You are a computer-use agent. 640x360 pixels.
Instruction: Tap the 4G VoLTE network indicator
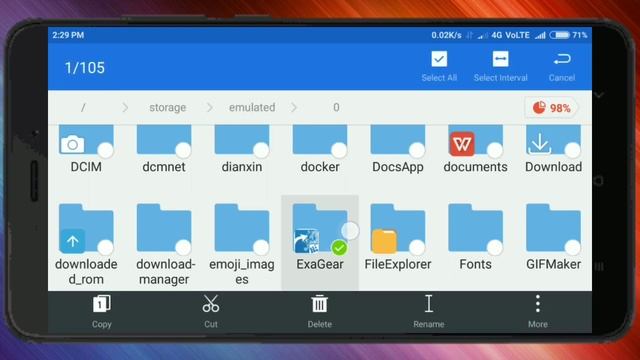pyautogui.click(x=510, y=35)
